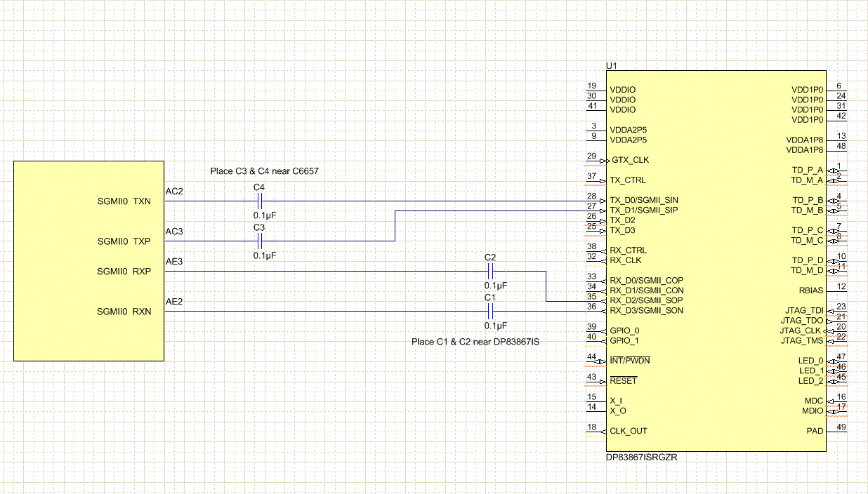Select the TX_D3 pin label
Image resolution: width=868 pixels, height=494 pixels.
(x=622, y=230)
